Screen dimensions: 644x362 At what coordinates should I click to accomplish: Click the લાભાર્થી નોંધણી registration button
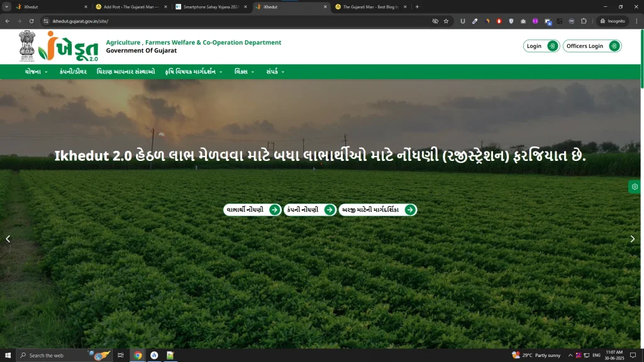pos(252,210)
